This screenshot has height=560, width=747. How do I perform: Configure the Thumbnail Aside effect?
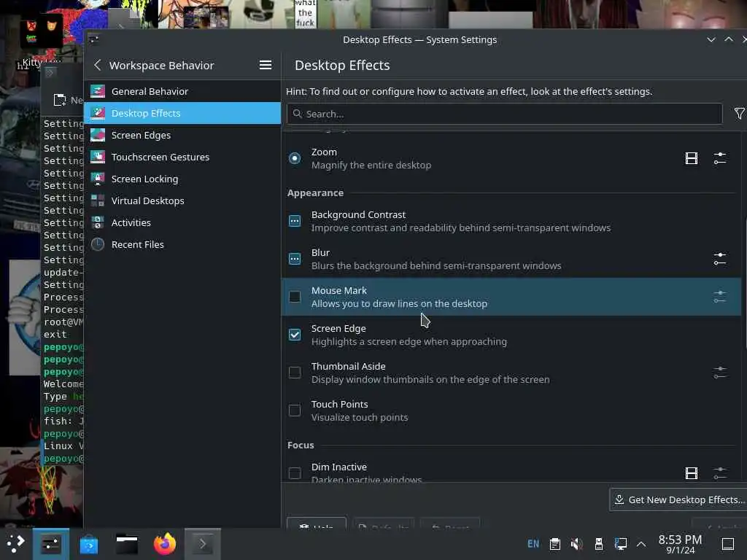720,373
